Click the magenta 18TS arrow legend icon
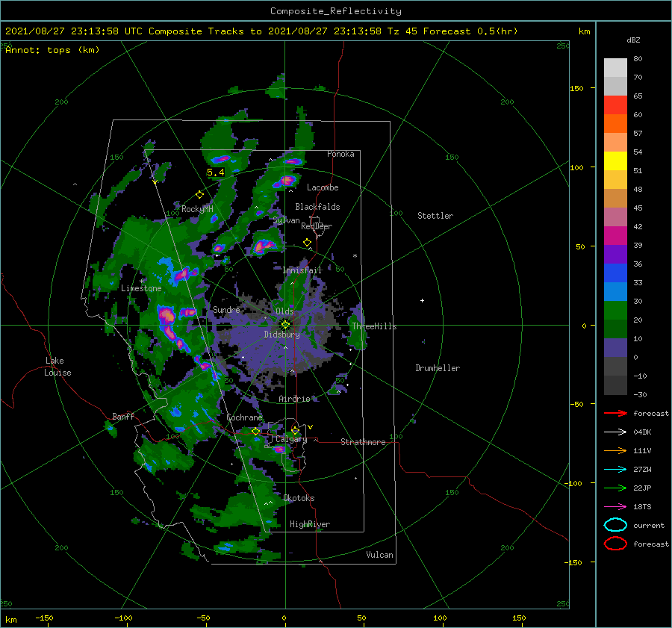The width and height of the screenshot is (672, 628). click(x=615, y=507)
